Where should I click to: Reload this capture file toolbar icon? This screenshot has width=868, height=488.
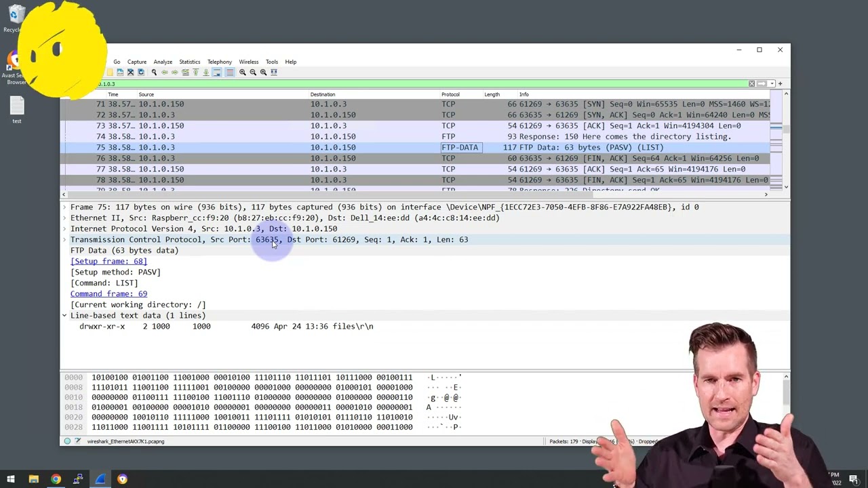(141, 73)
